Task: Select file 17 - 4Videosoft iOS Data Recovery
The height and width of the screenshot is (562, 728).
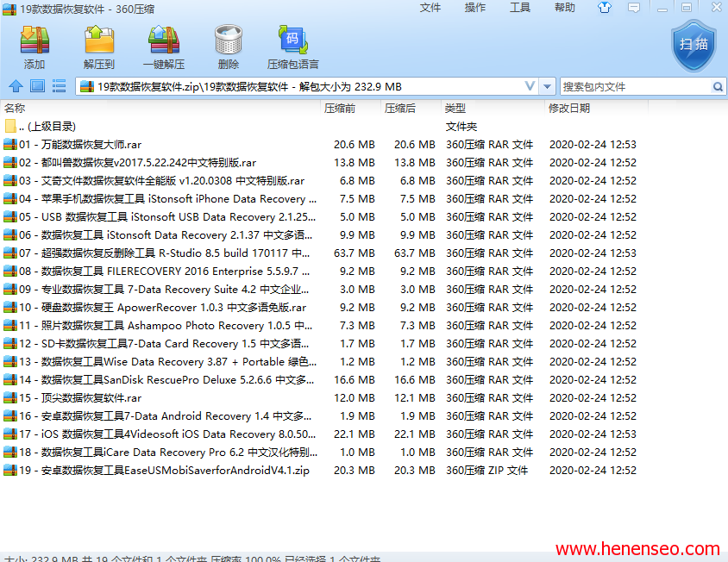Action: pyautogui.click(x=167, y=434)
